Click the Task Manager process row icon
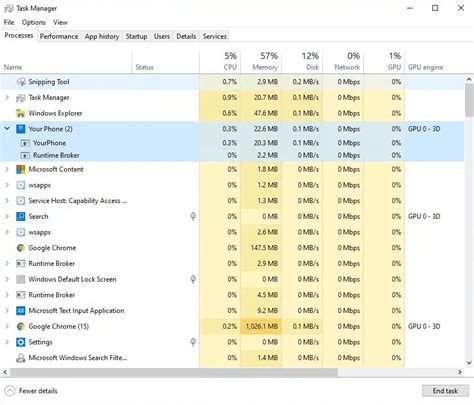This screenshot has height=405, width=474. coord(21,98)
